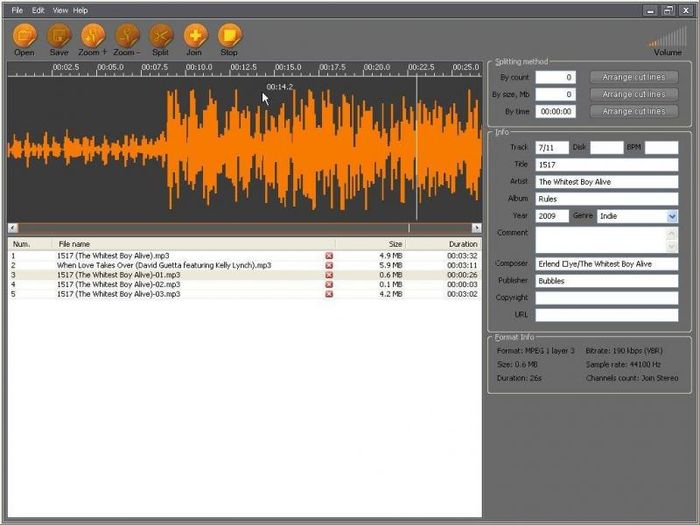The image size is (700, 525).
Task: Click the Join tracks icon
Action: click(x=195, y=36)
